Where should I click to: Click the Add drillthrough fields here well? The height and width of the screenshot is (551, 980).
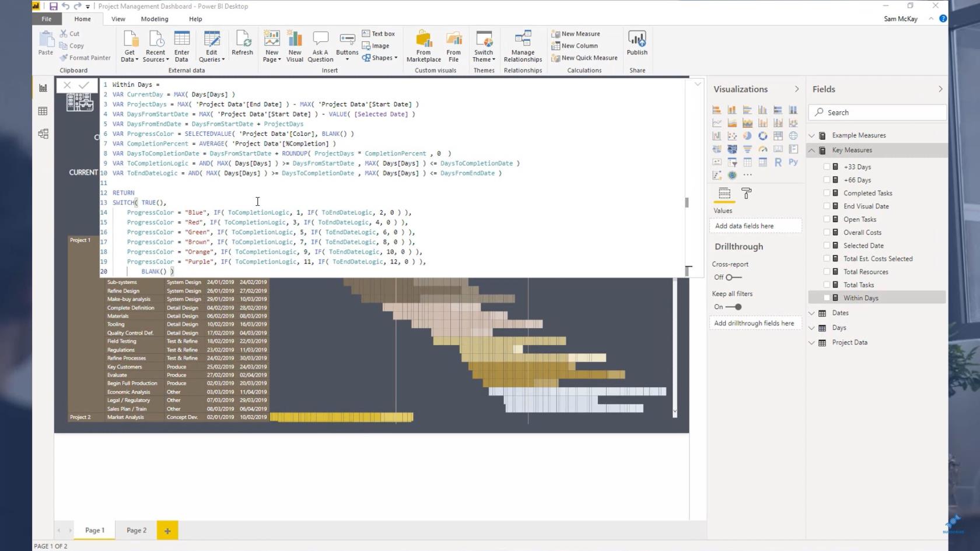[755, 323]
